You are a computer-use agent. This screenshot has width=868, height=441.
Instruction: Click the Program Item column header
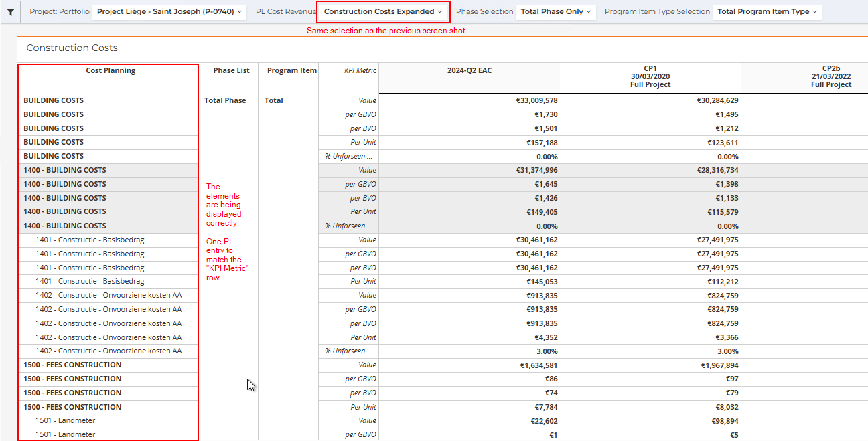(x=292, y=71)
